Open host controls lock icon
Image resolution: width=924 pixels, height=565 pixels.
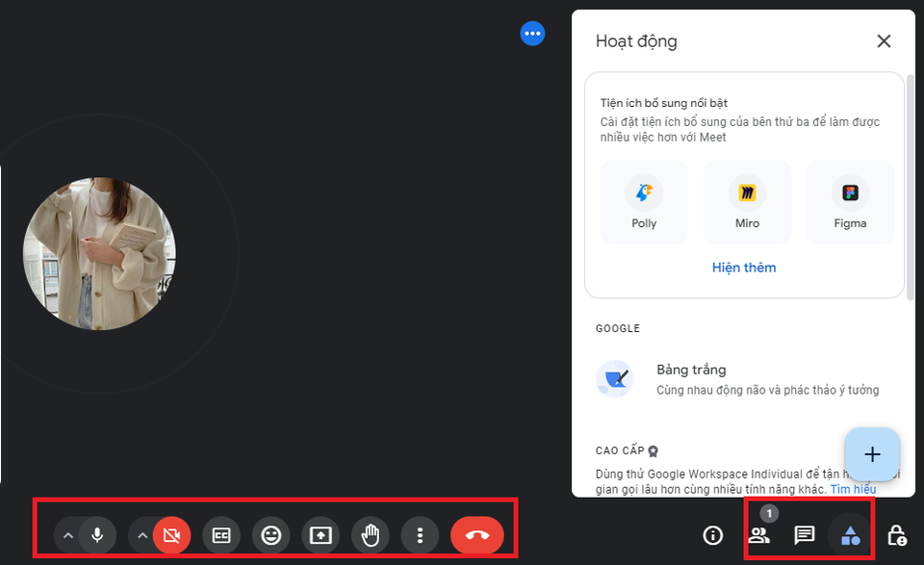896,535
